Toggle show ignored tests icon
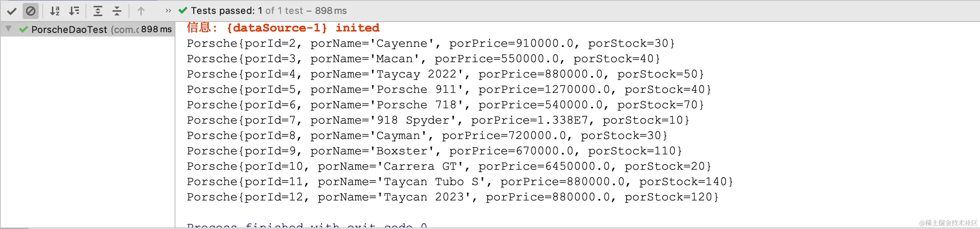 pyautogui.click(x=31, y=11)
